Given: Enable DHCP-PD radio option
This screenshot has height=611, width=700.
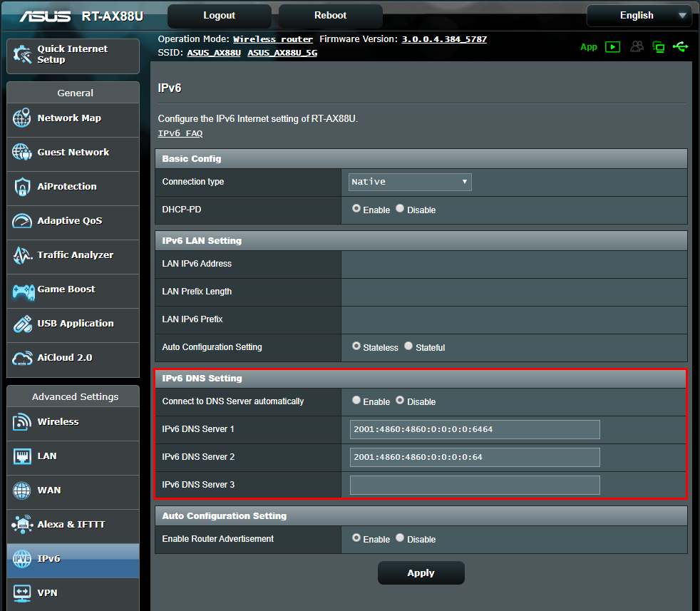Looking at the screenshot, I should [356, 209].
